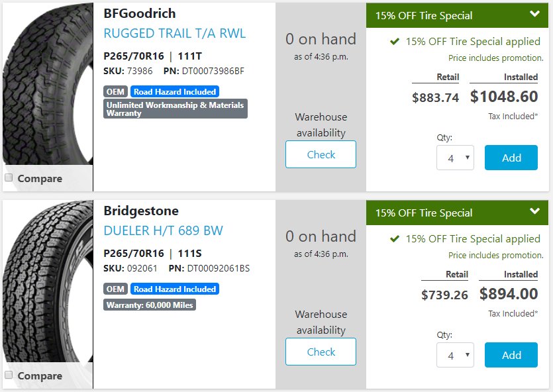Click Bridgestone Road Hazard Included badge

click(175, 289)
